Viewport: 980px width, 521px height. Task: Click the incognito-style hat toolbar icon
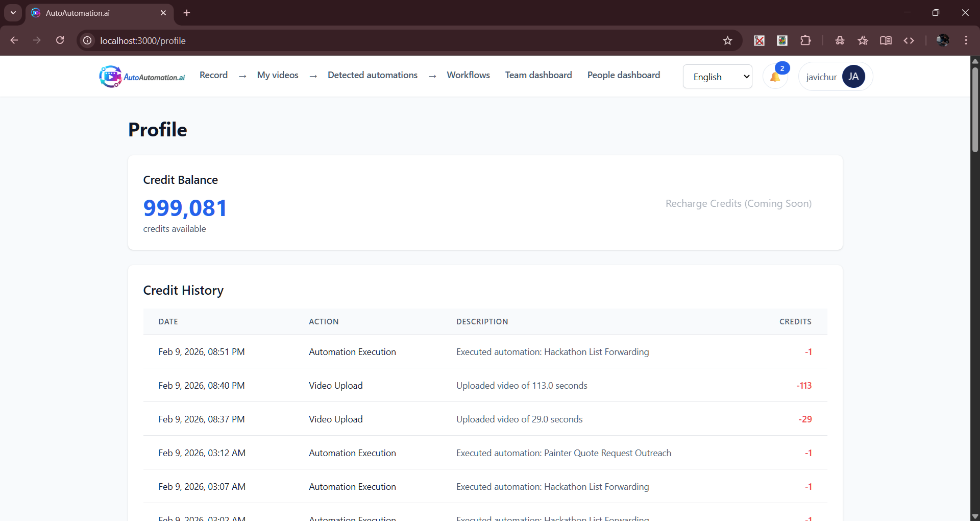840,40
